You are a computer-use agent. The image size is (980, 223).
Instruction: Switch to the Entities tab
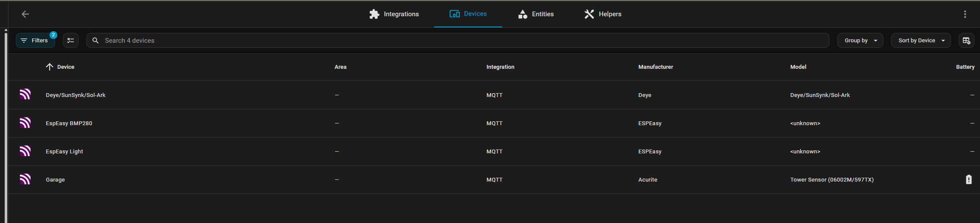536,14
